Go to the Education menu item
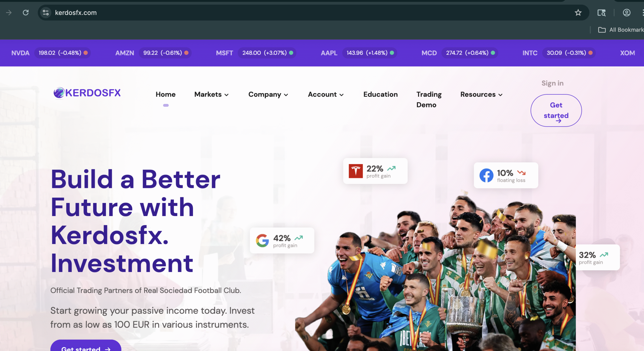The image size is (644, 351). tap(380, 94)
